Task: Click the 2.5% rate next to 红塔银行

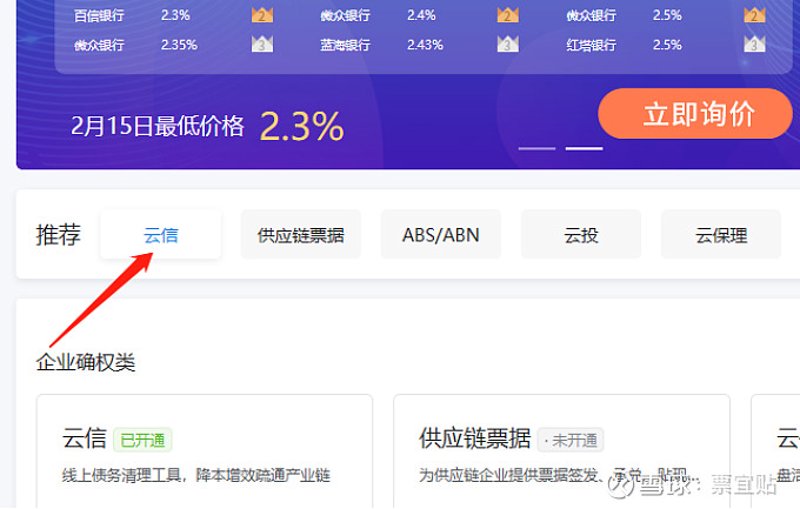Action: click(667, 45)
